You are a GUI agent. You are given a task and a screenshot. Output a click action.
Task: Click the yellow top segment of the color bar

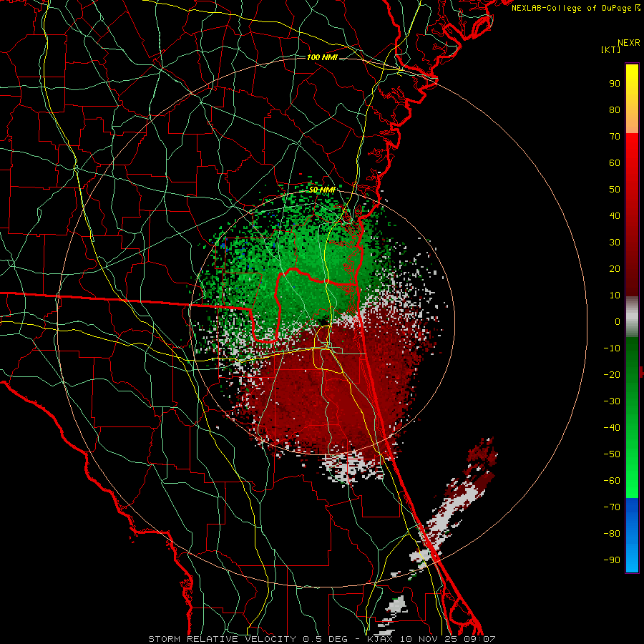pyautogui.click(x=632, y=99)
